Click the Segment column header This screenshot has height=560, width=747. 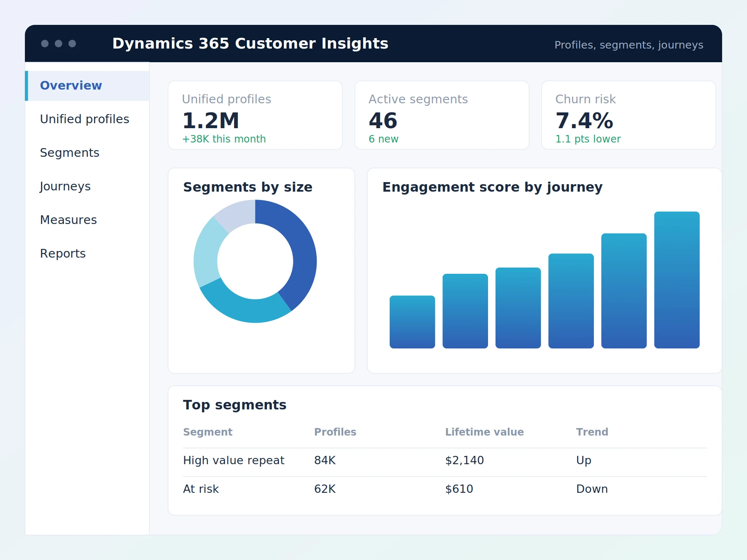pyautogui.click(x=207, y=432)
